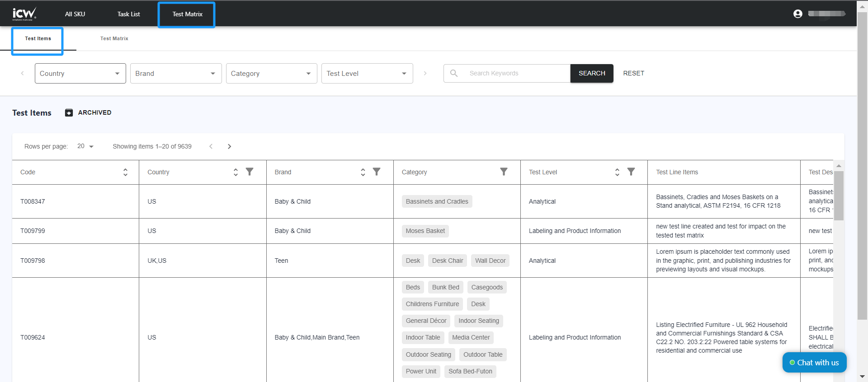The height and width of the screenshot is (382, 868).
Task: Click the Brand column filter icon
Action: (x=377, y=172)
